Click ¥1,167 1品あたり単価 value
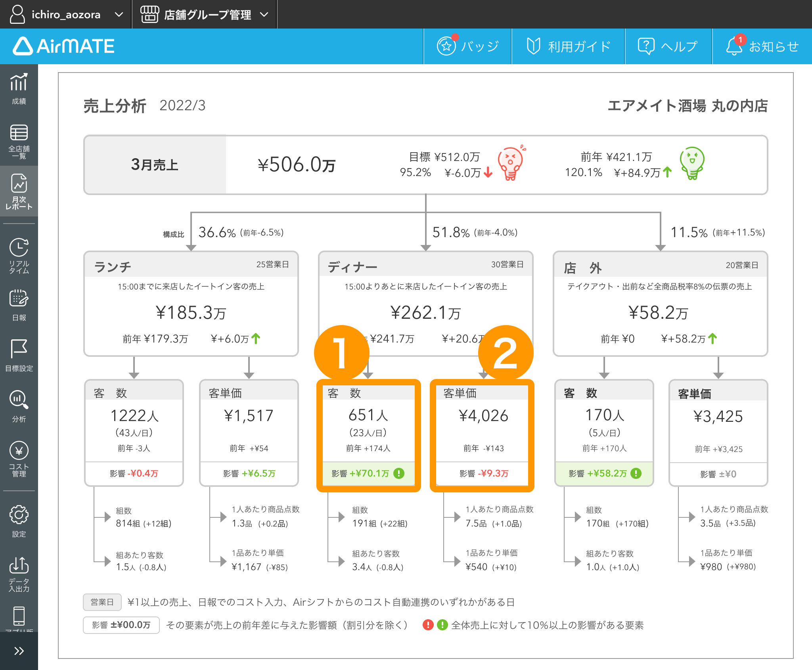 246,567
